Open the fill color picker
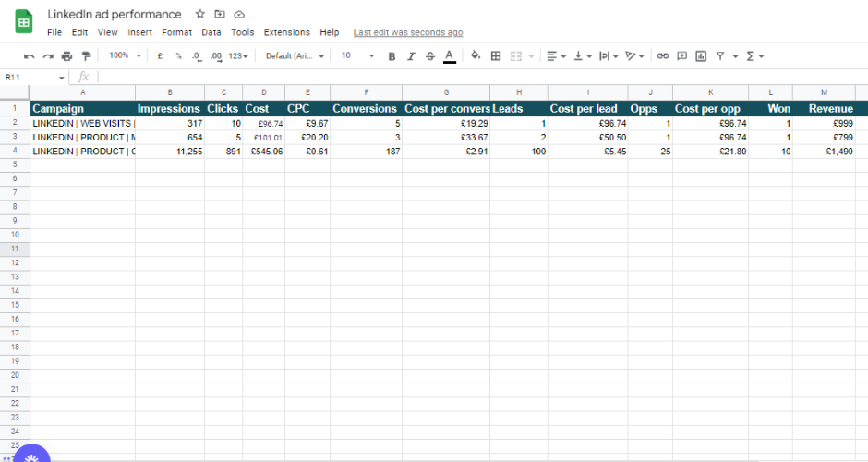 pos(476,56)
